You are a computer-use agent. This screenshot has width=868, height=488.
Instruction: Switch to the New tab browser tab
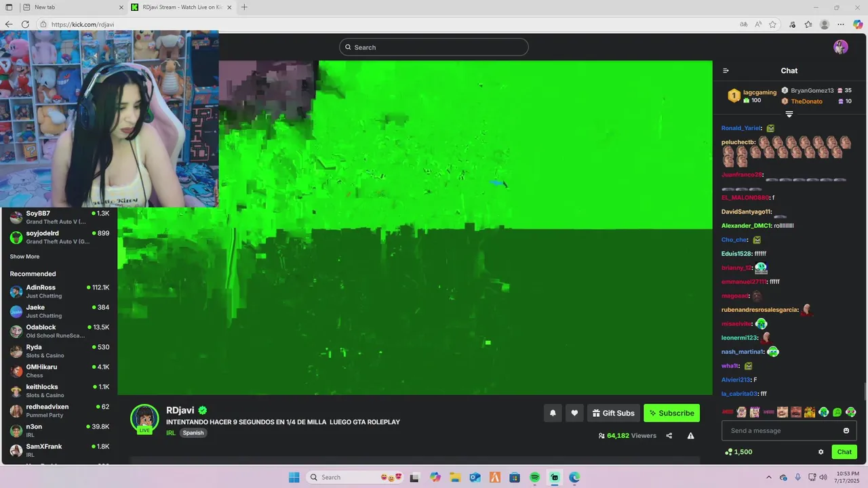(71, 7)
